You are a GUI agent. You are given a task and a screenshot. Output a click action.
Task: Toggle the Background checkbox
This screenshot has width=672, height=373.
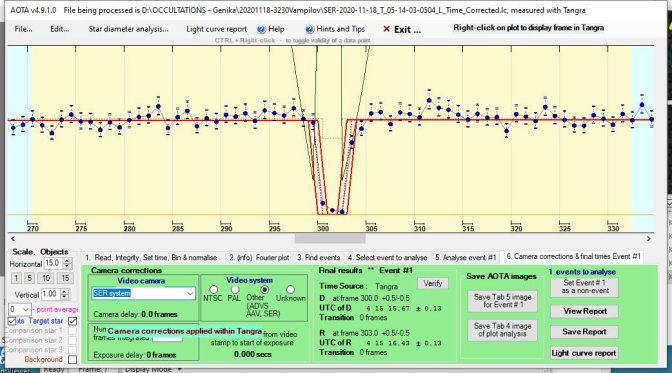point(72,359)
